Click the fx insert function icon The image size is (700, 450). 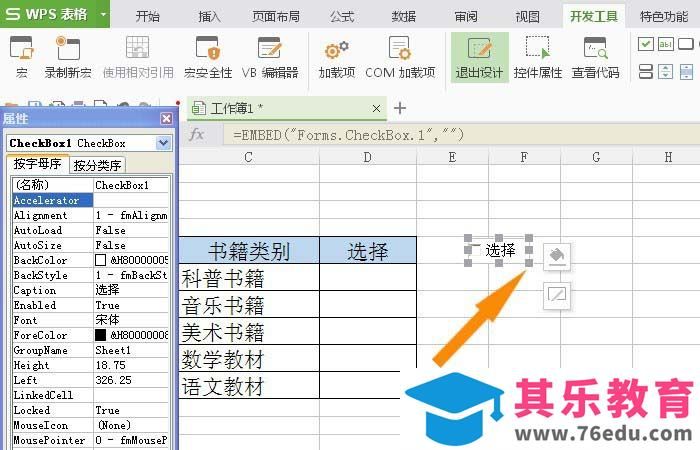[196, 134]
